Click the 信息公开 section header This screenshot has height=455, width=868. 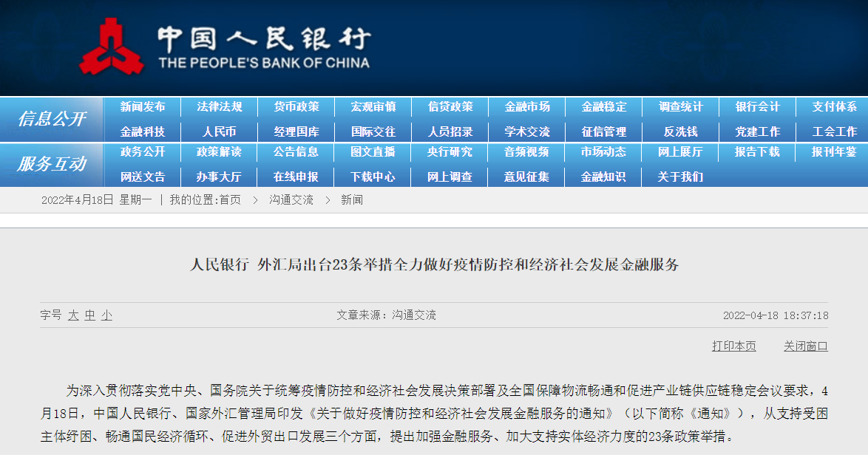pyautogui.click(x=52, y=118)
